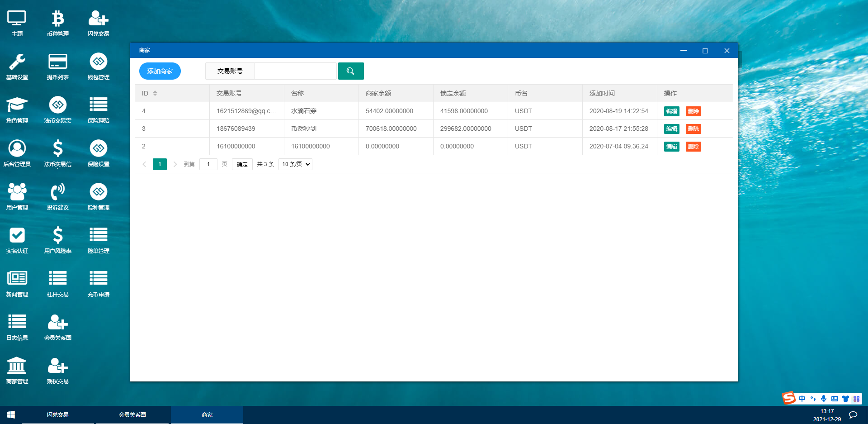
Task: Open 新闻管理 news management
Action: tap(17, 283)
